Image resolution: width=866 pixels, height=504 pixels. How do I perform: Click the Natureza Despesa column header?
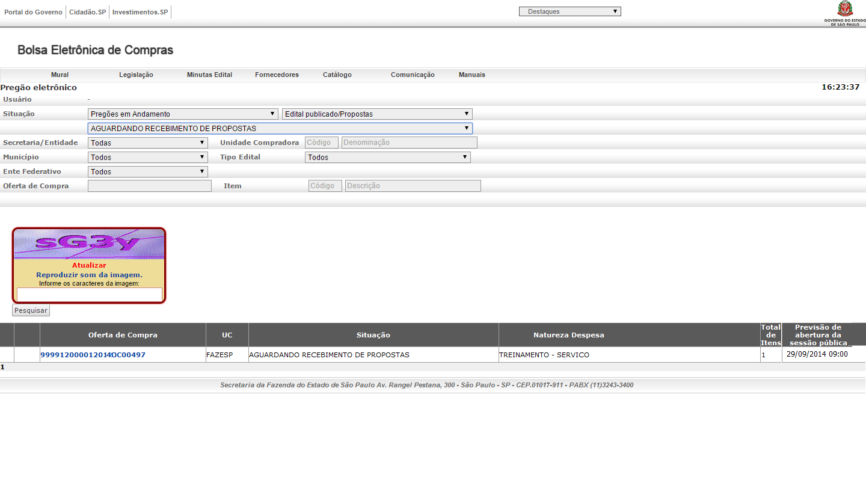[569, 335]
